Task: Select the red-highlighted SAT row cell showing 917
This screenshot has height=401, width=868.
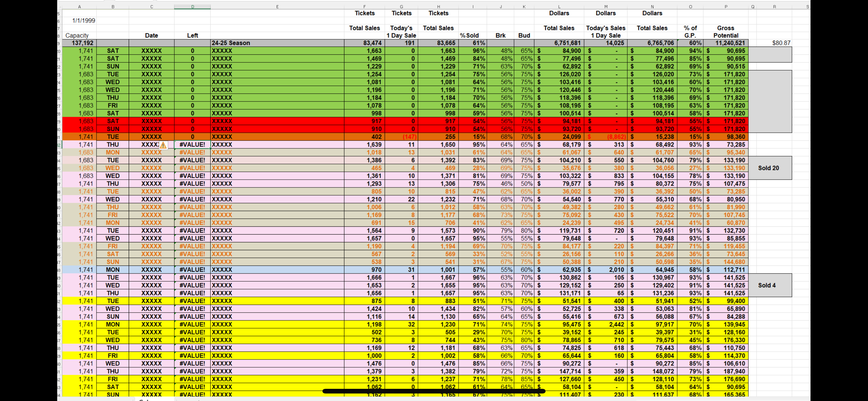Action: coord(377,121)
